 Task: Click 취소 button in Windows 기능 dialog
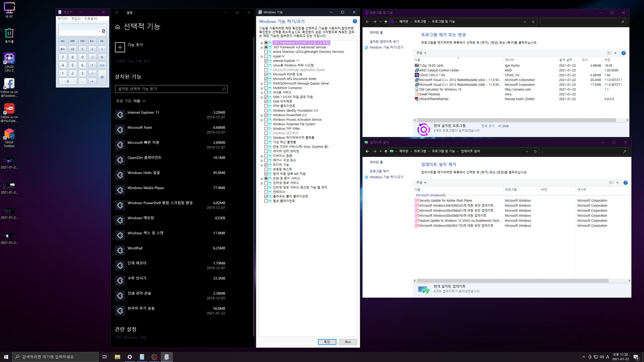click(348, 342)
